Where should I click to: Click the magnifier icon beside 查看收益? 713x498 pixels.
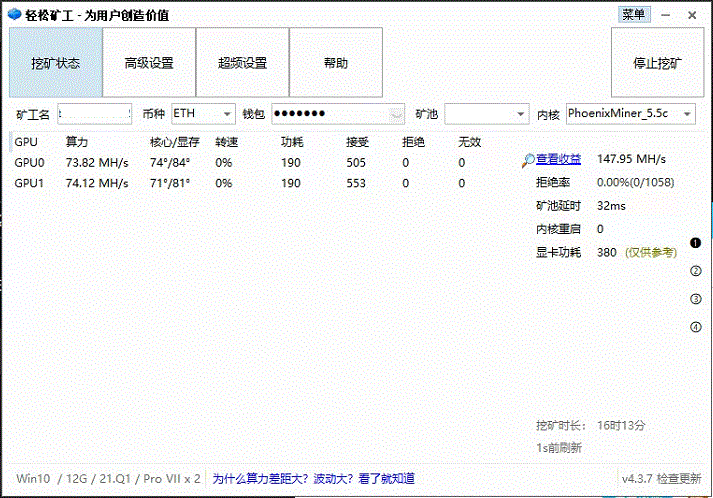(x=528, y=160)
